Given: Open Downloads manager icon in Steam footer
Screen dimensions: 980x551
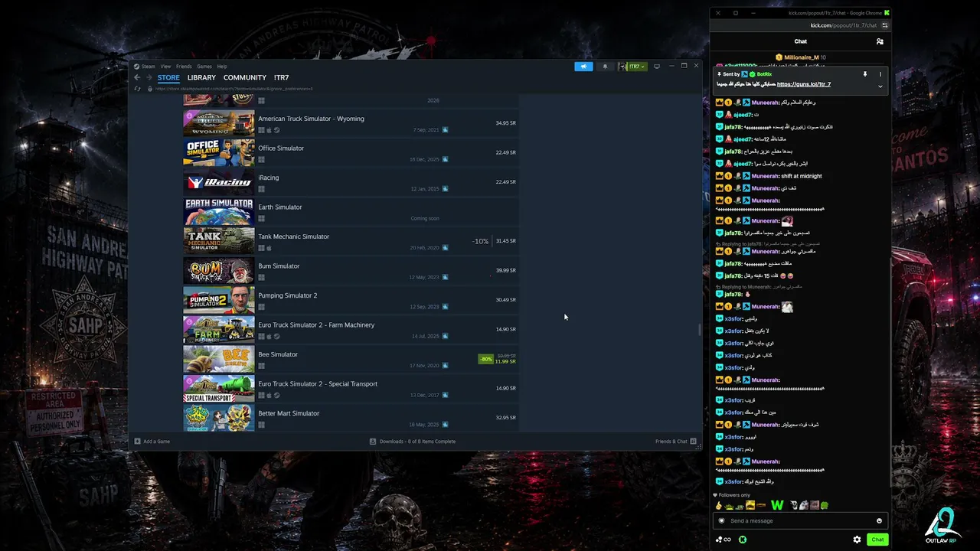Looking at the screenshot, I should coord(373,442).
